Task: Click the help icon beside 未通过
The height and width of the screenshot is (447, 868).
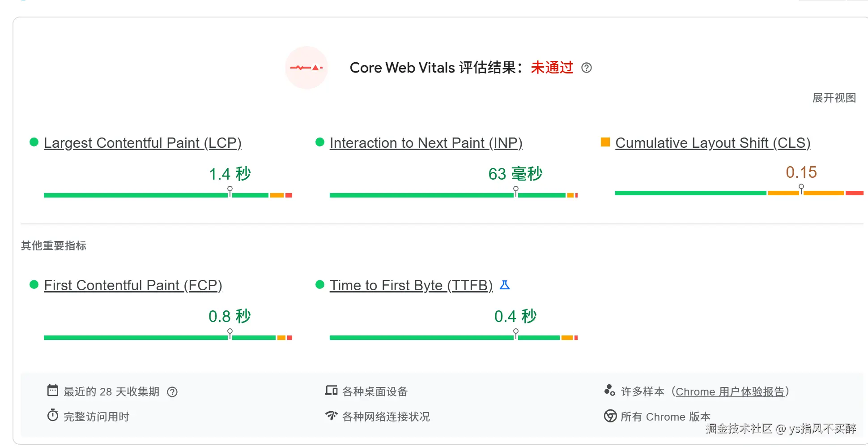Action: [x=586, y=68]
